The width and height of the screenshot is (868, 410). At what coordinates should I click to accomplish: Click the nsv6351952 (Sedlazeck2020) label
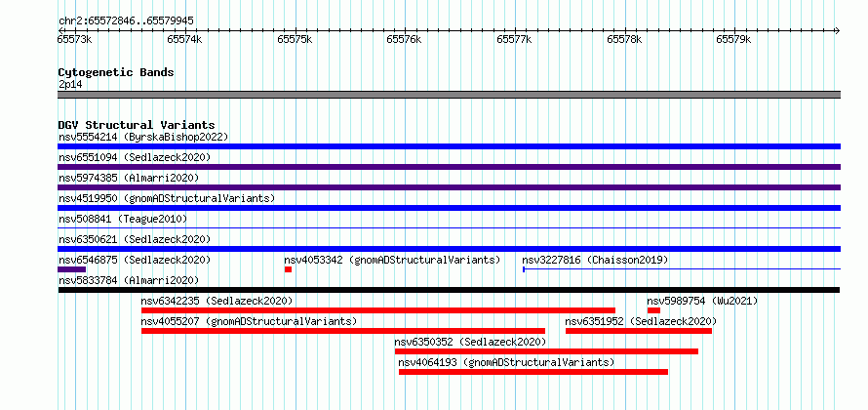(641, 321)
